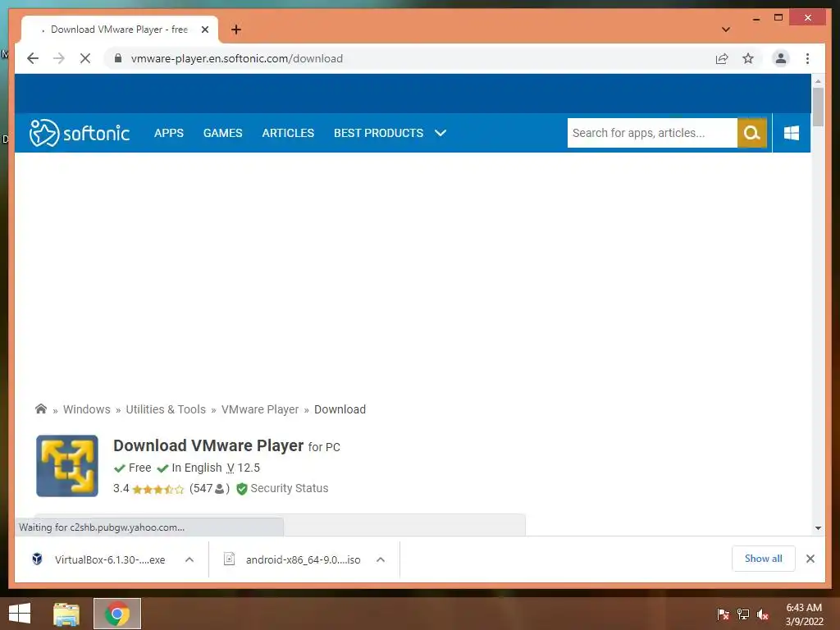Viewport: 840px width, 630px height.
Task: Click the 'In English' label
Action: pos(197,468)
